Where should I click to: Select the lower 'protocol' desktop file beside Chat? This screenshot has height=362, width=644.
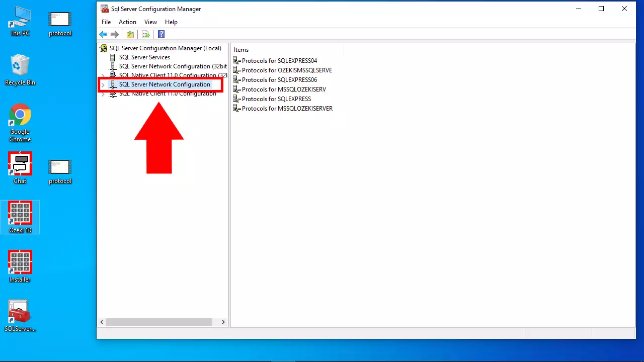pos(60,172)
